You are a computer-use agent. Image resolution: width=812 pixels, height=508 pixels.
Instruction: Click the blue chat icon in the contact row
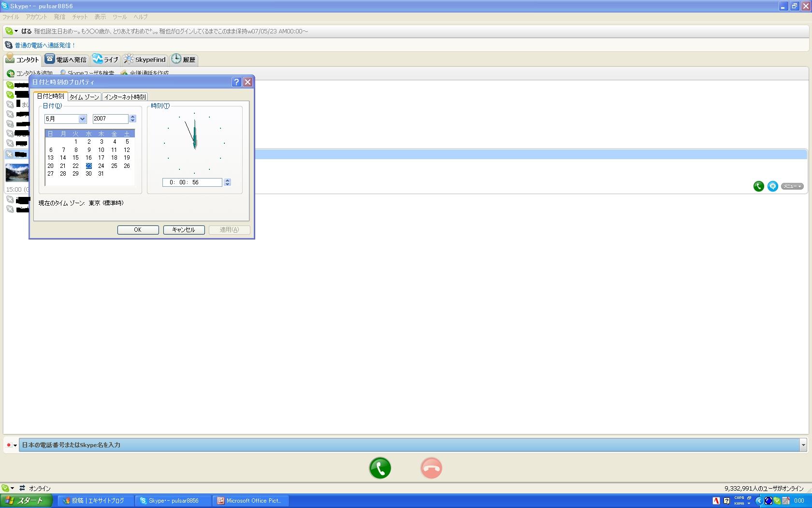773,186
